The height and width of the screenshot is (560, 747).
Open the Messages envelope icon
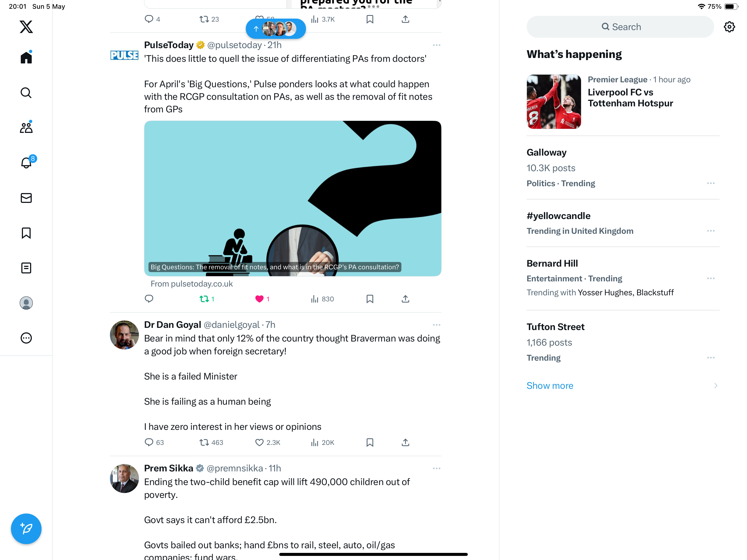(26, 198)
